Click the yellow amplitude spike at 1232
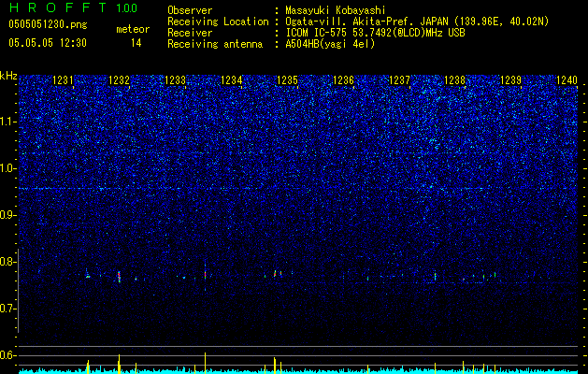 [119, 364]
